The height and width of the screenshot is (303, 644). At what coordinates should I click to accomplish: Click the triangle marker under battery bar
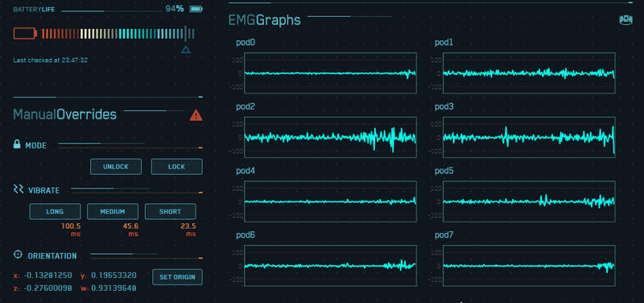[186, 50]
